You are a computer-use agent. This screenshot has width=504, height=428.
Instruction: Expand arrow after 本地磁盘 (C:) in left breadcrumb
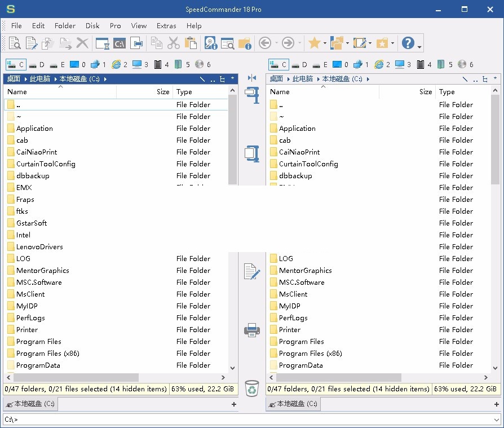[x=105, y=79]
